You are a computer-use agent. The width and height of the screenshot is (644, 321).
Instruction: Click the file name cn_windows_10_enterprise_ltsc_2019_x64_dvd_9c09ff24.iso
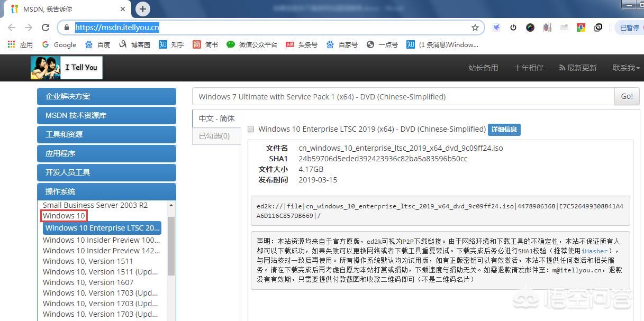coord(401,148)
